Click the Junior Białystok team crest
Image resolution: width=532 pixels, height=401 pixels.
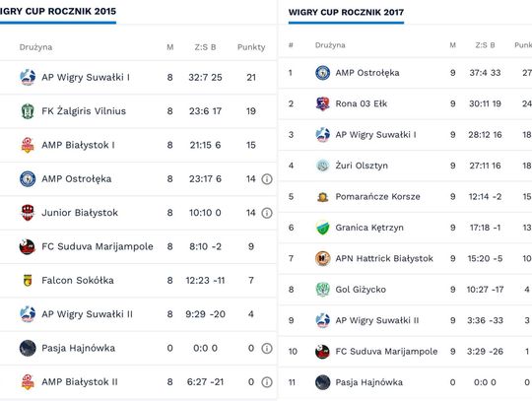(28, 213)
